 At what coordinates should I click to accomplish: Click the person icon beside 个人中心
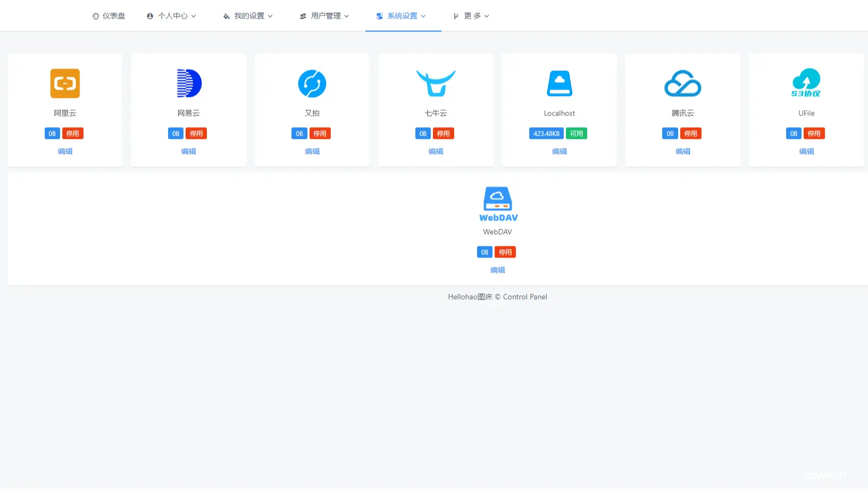click(150, 16)
